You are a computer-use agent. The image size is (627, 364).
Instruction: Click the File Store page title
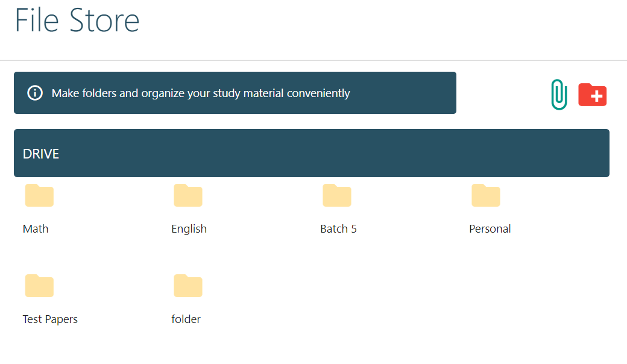pyautogui.click(x=77, y=20)
